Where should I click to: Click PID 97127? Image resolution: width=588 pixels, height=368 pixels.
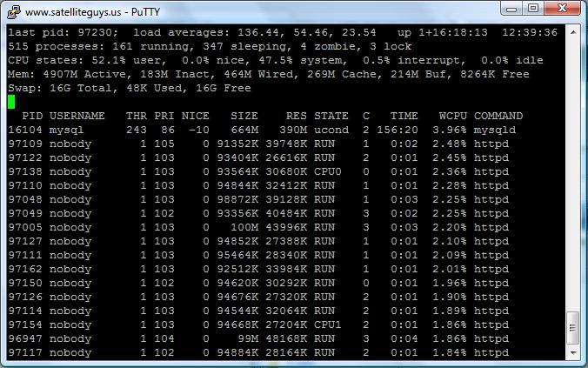25,241
